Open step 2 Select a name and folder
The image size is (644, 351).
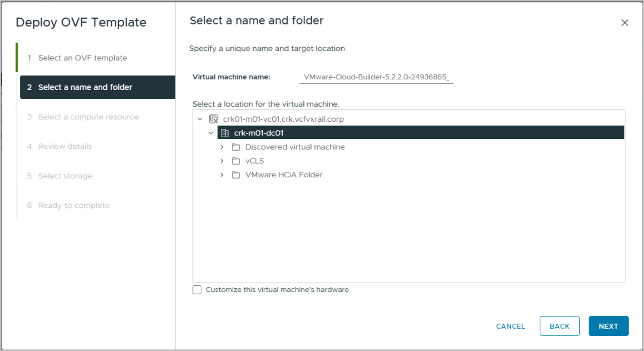click(x=85, y=87)
